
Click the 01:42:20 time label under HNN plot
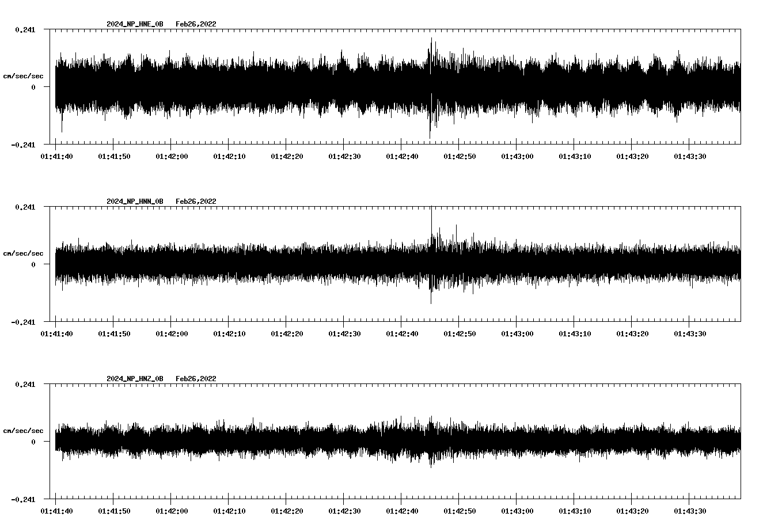click(x=287, y=334)
